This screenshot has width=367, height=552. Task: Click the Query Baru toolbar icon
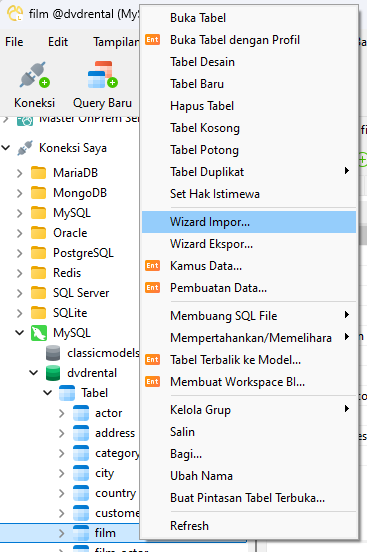pyautogui.click(x=102, y=75)
